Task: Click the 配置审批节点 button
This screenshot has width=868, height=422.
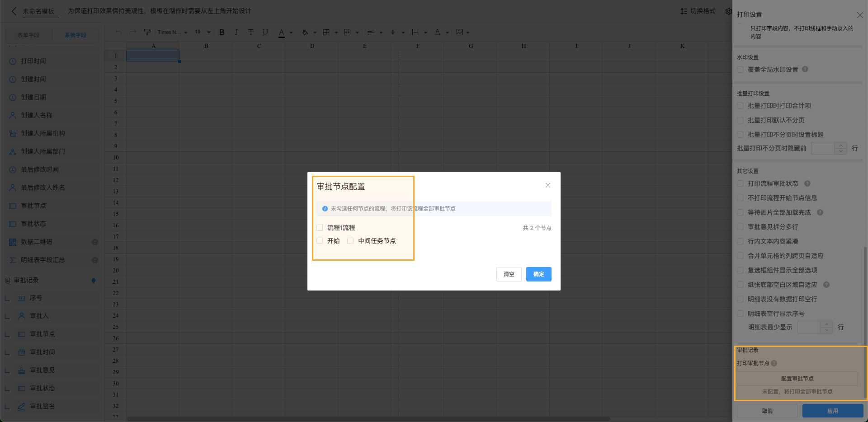Action: (797, 379)
